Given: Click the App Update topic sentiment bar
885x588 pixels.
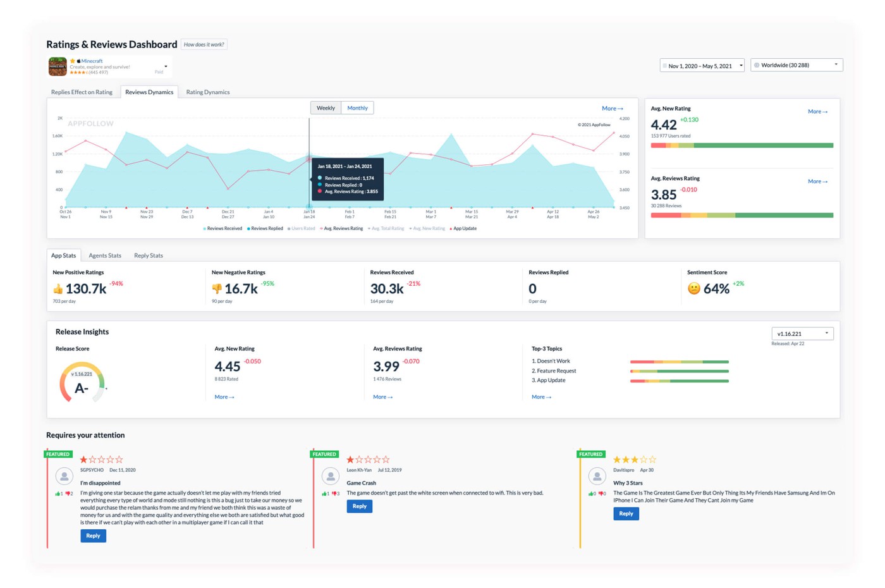Looking at the screenshot, I should (680, 381).
